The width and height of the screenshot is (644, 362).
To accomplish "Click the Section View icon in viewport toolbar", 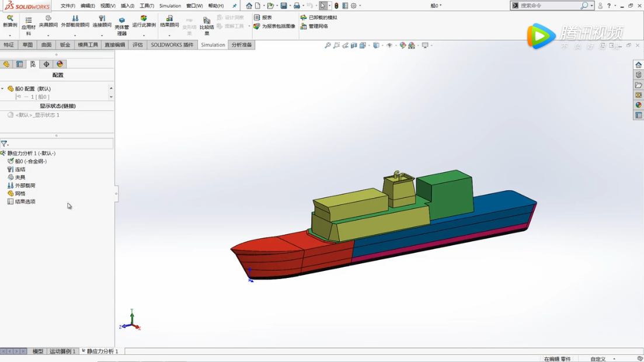I will (x=354, y=45).
